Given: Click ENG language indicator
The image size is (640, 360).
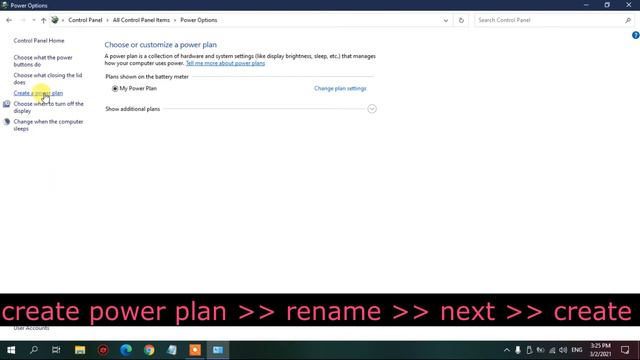Looking at the screenshot, I should 577,350.
